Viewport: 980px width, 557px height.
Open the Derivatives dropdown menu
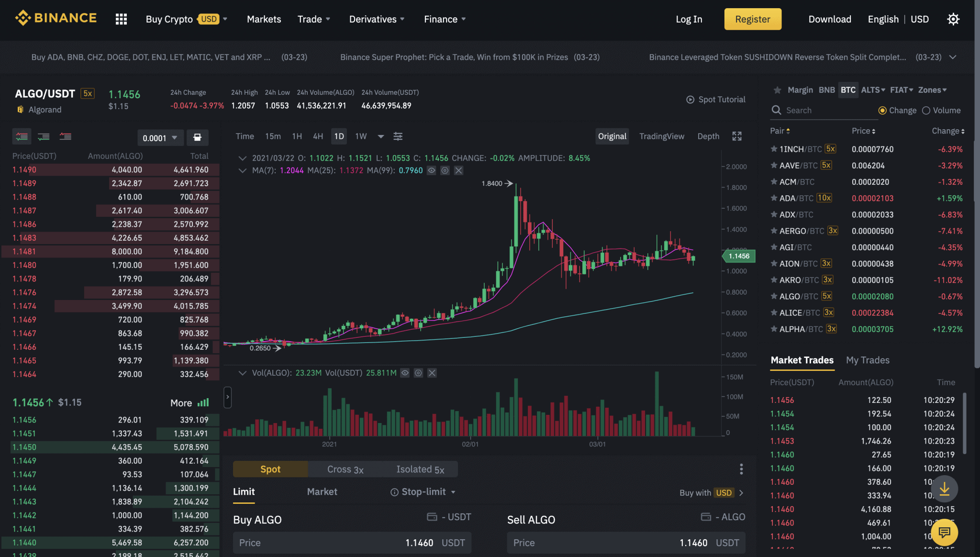[377, 19]
